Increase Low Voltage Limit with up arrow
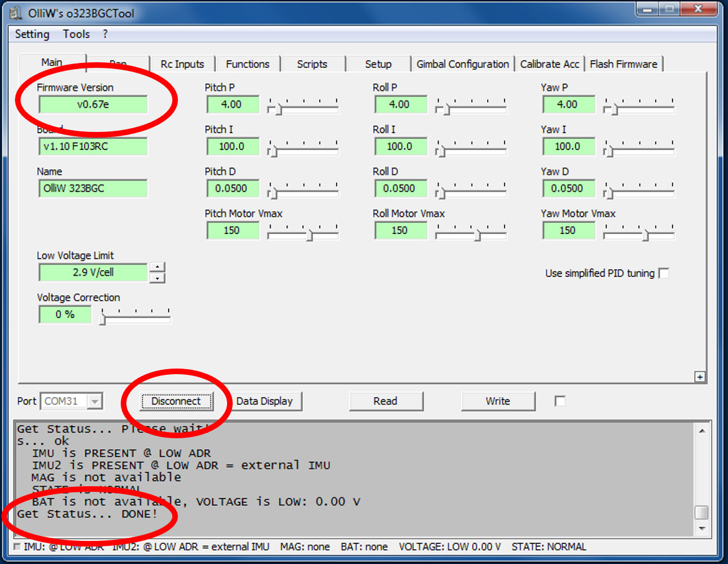Viewport: 728px width, 564px height. click(158, 268)
